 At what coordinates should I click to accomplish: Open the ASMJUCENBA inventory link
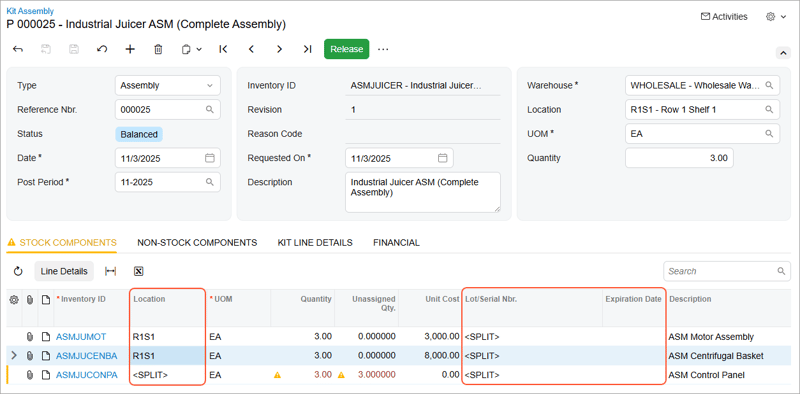[86, 356]
